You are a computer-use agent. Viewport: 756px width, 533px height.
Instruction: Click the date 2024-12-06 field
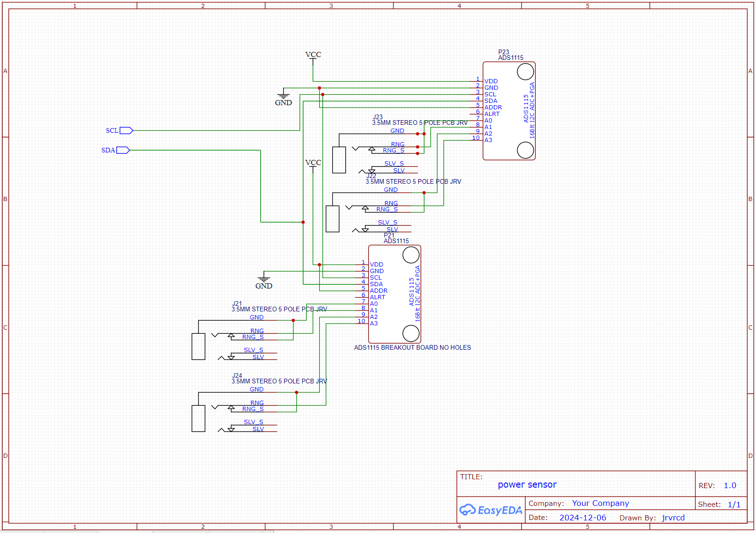pos(583,518)
